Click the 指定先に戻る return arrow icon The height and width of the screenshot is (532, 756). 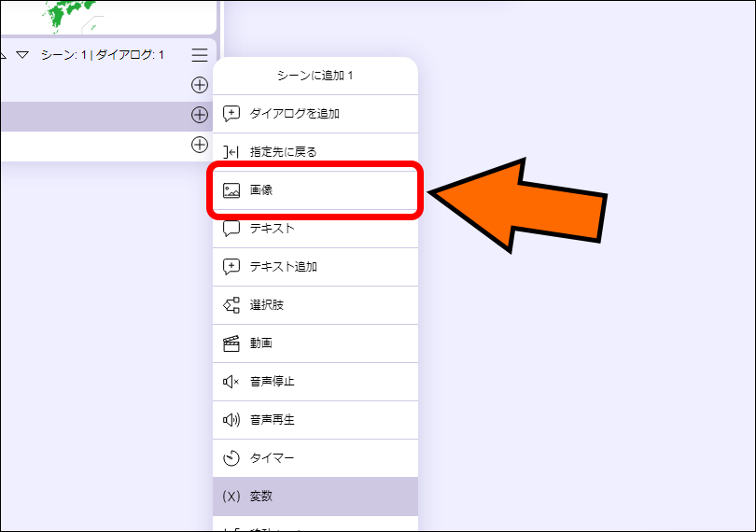click(x=231, y=152)
